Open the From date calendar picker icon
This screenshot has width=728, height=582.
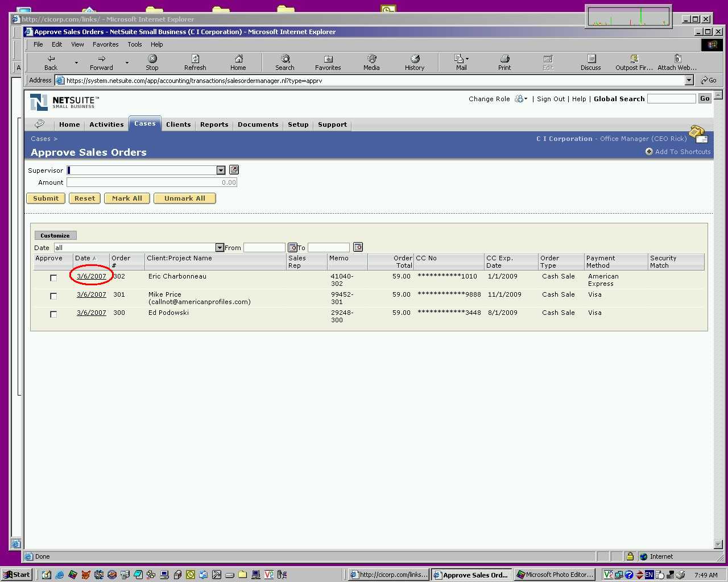[292, 247]
